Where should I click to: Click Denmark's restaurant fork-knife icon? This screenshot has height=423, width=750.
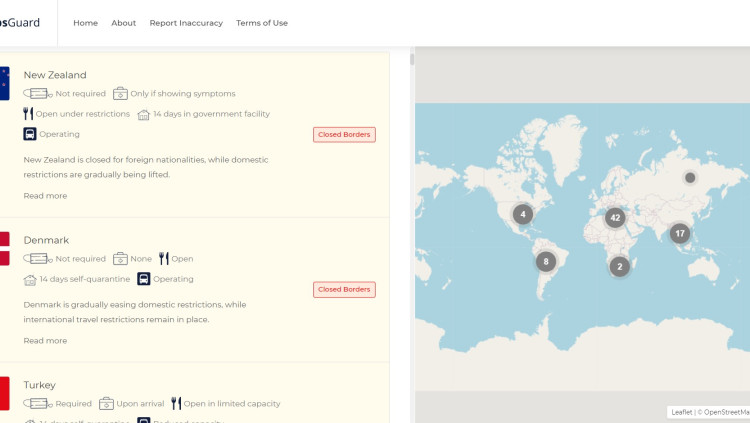tap(163, 259)
